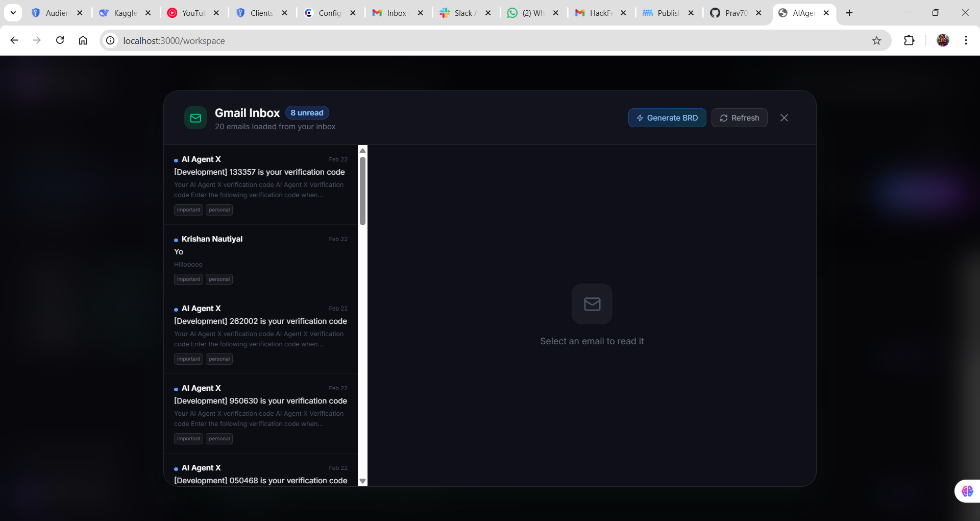Click the browser extensions puzzle icon
Screen dimensions: 980x521
[910, 40]
